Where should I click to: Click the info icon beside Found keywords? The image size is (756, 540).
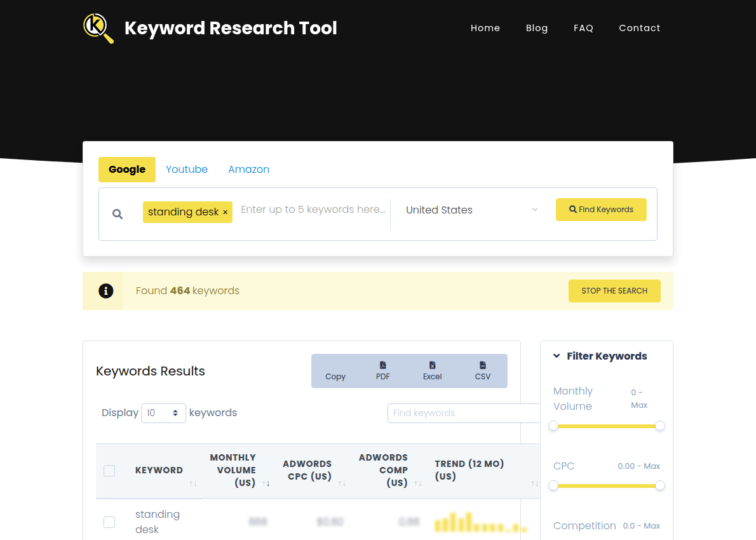point(105,291)
